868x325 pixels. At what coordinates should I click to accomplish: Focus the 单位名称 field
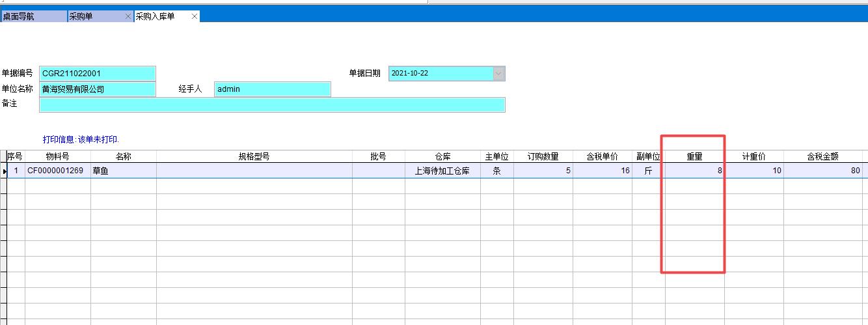(x=98, y=89)
